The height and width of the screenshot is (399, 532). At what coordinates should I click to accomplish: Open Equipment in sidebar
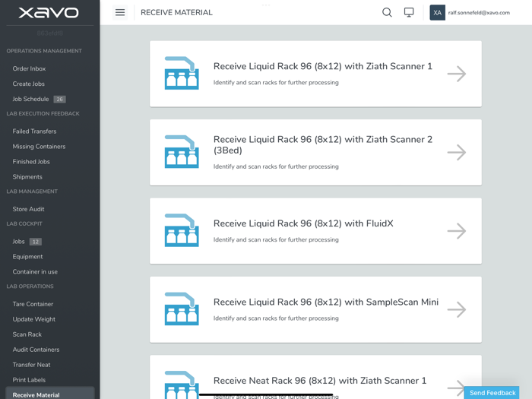[27, 257]
